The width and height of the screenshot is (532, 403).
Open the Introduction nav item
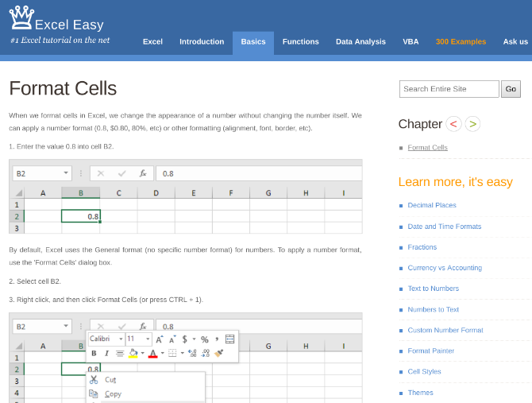click(x=202, y=42)
